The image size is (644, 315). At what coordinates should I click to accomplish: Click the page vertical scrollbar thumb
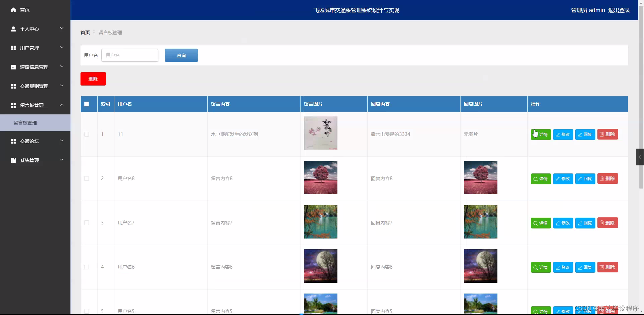pyautogui.click(x=641, y=97)
